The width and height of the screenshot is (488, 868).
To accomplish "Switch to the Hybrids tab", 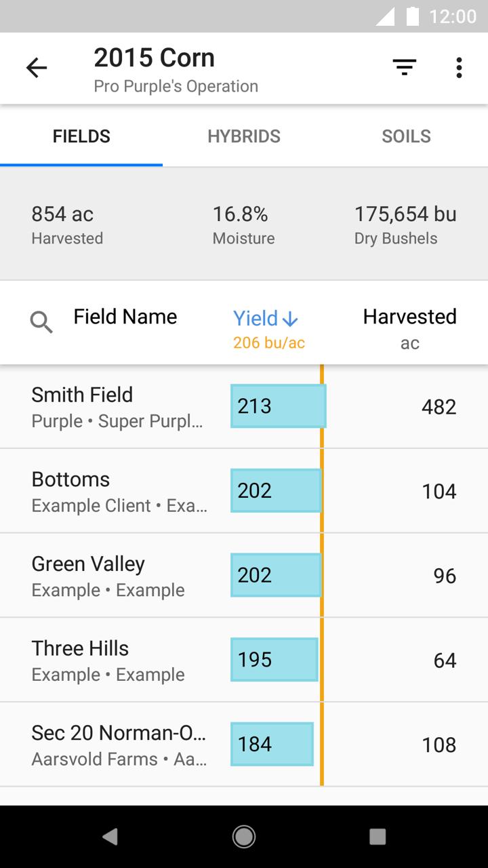I will (244, 136).
